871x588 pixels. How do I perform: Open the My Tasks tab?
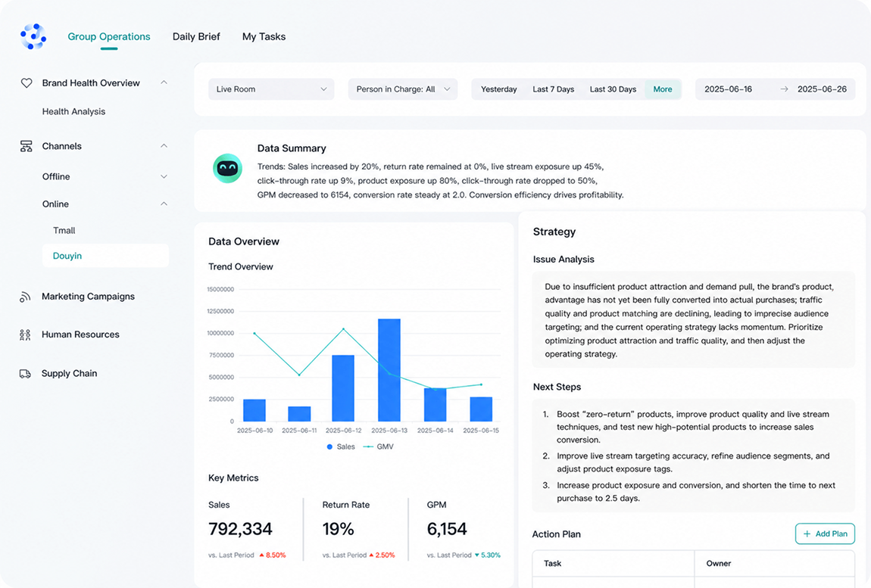(x=264, y=36)
